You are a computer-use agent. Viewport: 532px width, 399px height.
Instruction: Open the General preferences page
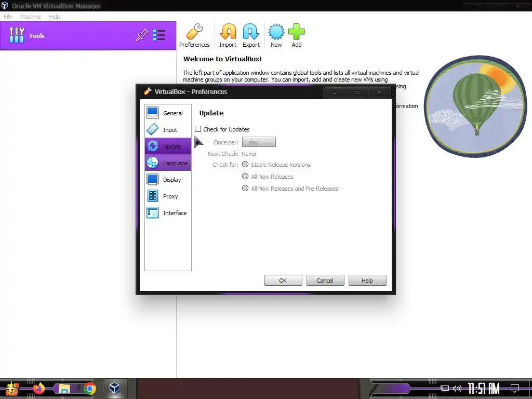point(168,113)
